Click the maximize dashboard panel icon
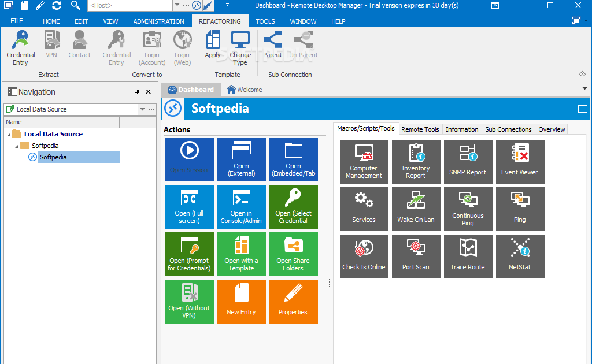592x364 pixels. 583,109
